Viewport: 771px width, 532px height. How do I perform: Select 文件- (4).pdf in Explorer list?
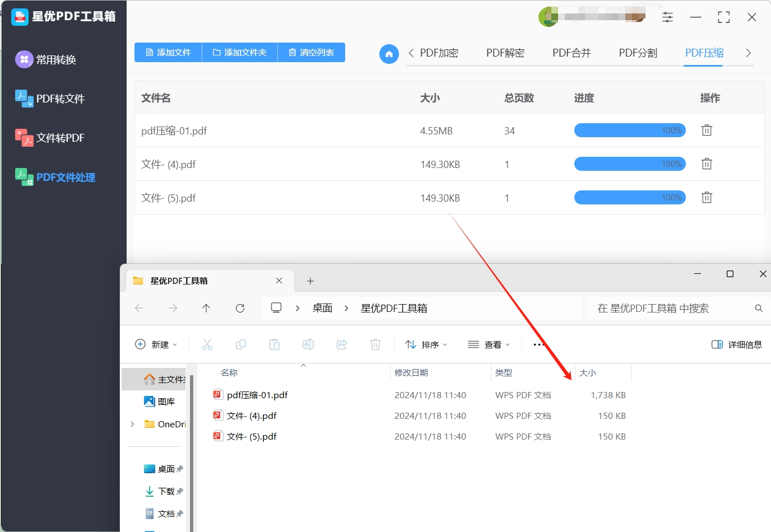pyautogui.click(x=245, y=416)
